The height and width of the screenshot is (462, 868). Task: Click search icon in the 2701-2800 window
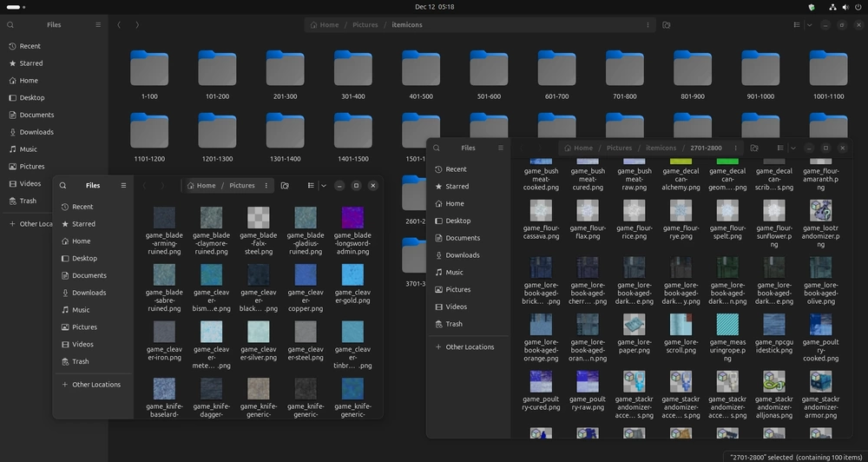(x=437, y=148)
